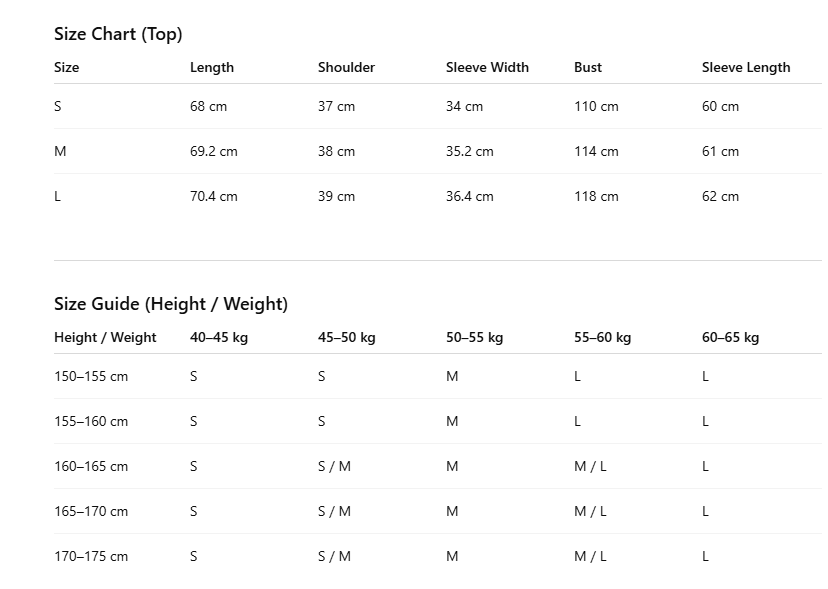Select M / L cell in 160–165 cm row

(x=590, y=466)
